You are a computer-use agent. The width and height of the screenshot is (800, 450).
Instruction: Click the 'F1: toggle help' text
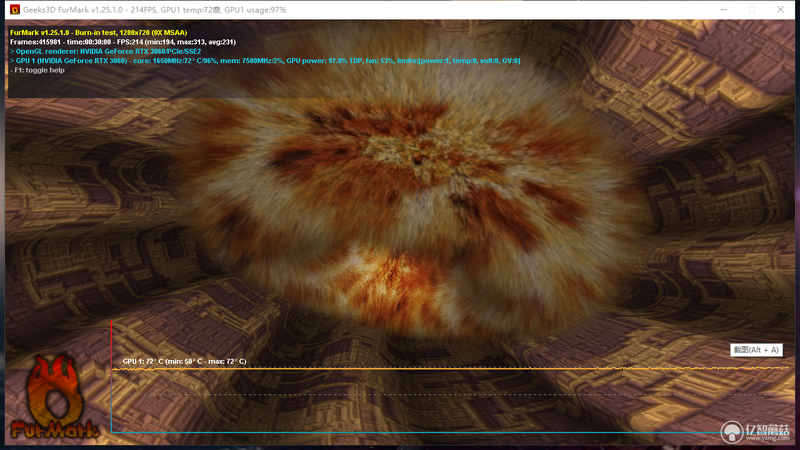pos(37,70)
